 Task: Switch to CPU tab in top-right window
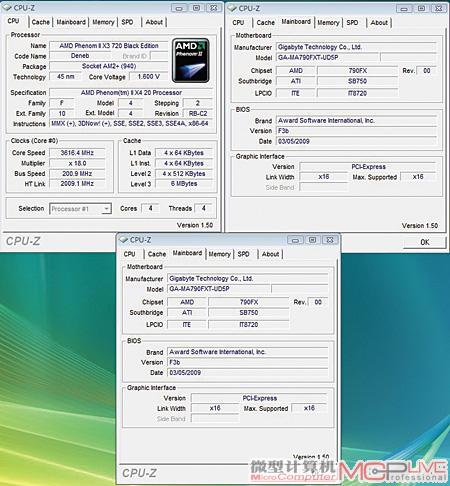238,23
